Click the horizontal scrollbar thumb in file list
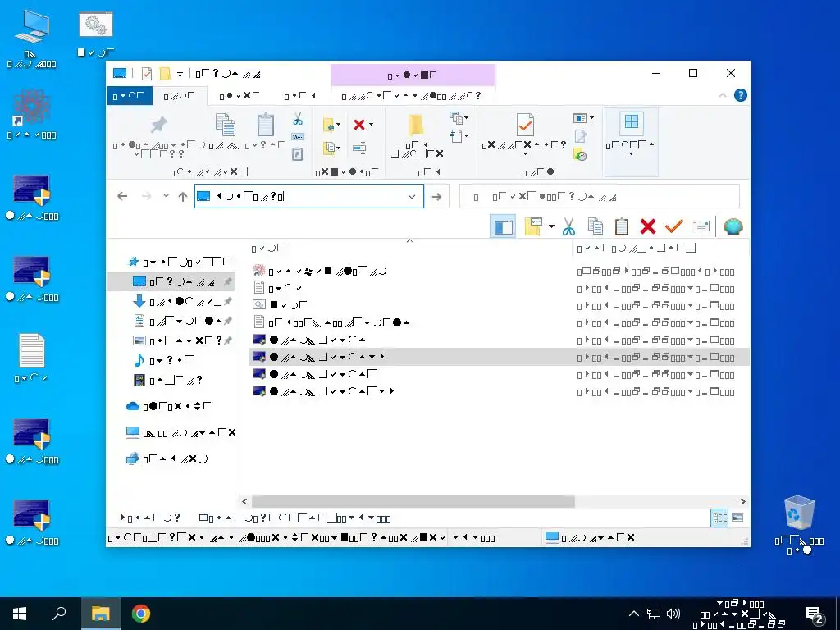840x630 pixels. pyautogui.click(x=413, y=501)
